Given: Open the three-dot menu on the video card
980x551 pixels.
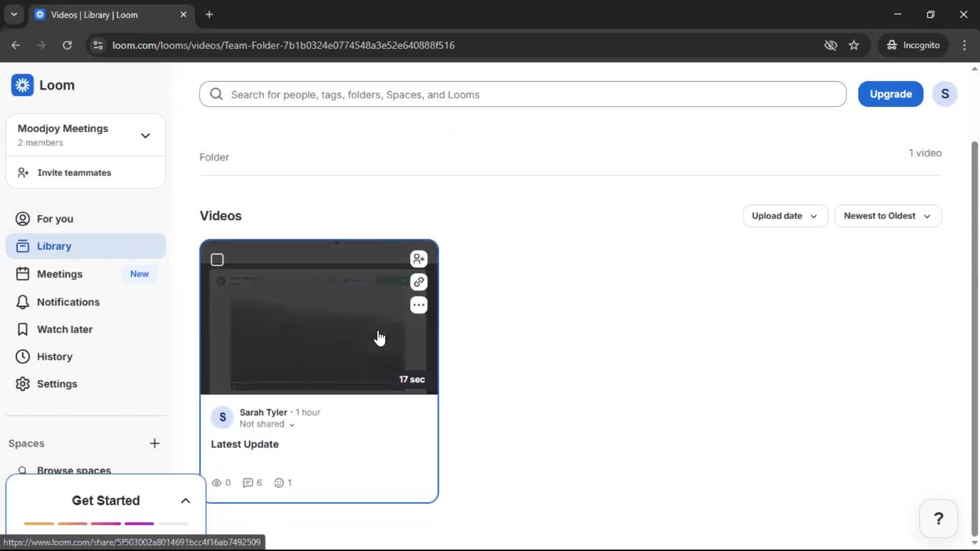Looking at the screenshot, I should coord(419,305).
